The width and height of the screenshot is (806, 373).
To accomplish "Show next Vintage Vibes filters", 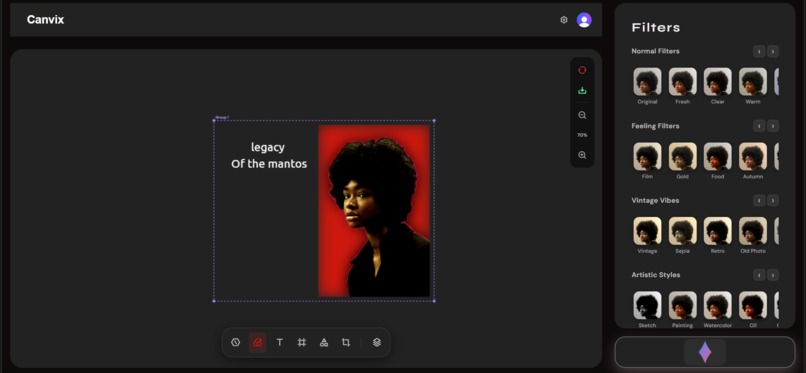I will (x=773, y=200).
